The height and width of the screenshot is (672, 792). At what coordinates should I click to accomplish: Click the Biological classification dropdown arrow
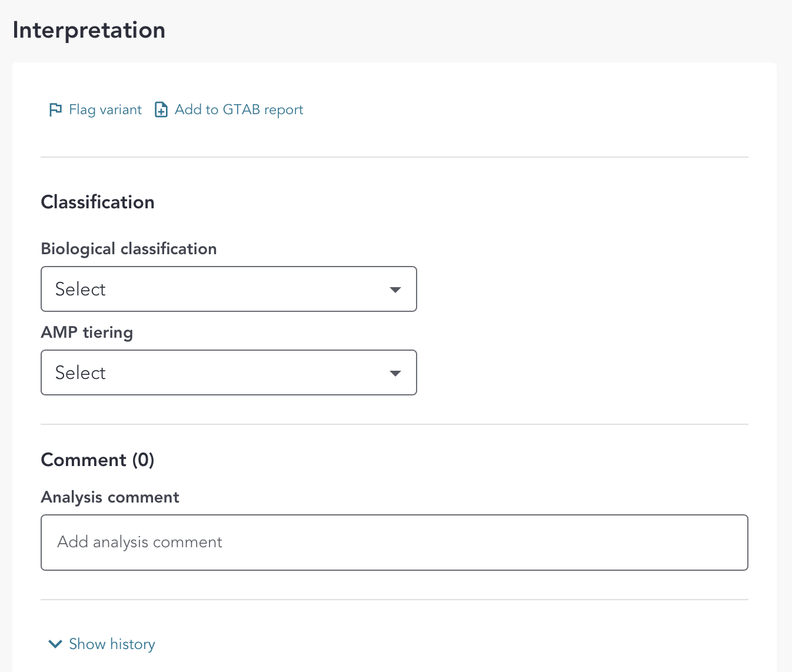point(395,290)
